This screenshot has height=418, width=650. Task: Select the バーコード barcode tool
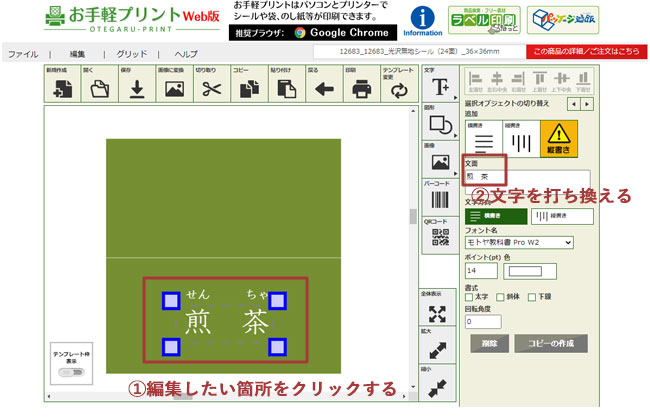pyautogui.click(x=440, y=197)
